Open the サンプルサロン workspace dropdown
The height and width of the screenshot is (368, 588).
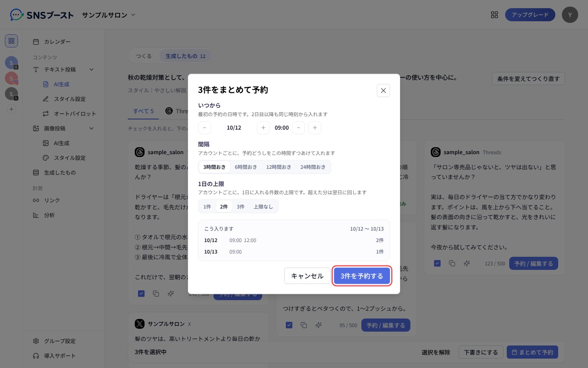tap(109, 15)
